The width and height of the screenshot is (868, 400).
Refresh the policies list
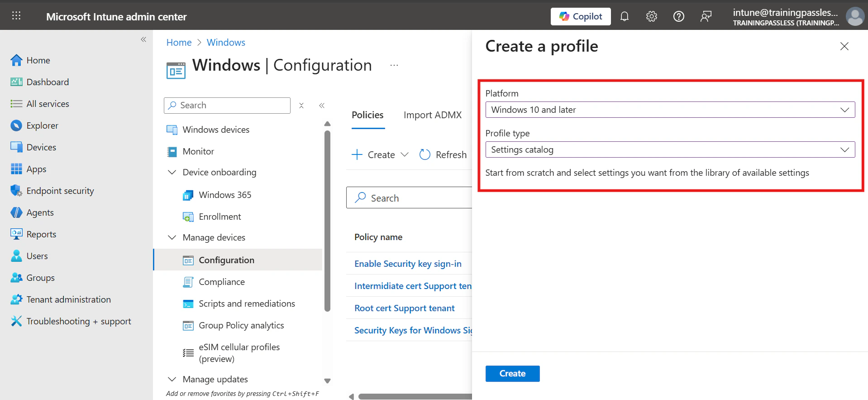coord(443,155)
